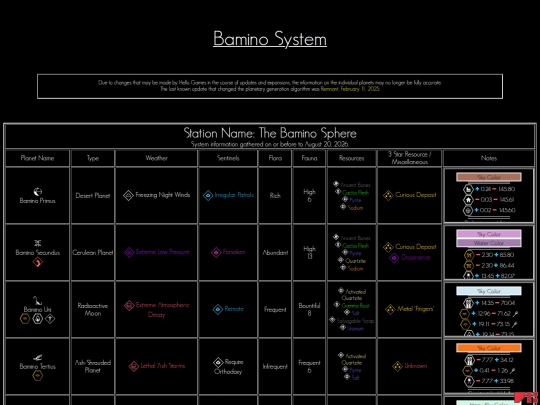Click the Freezing Night Winds weather icon
Image resolution: width=540 pixels, height=405 pixels.
pos(128,195)
